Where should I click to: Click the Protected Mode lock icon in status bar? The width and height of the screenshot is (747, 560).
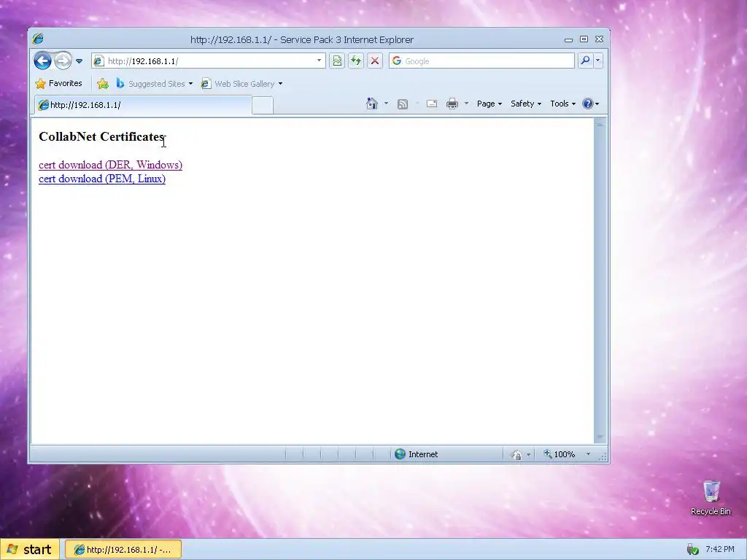[516, 455]
